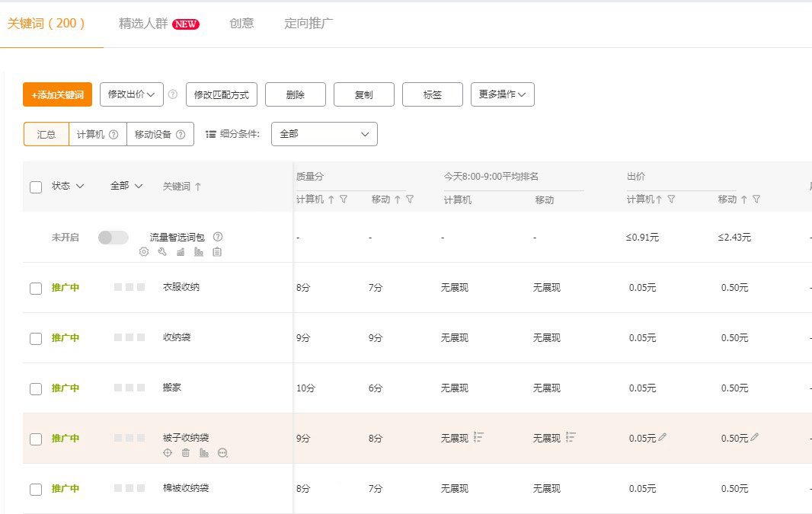The image size is (812, 514).
Task: Expand the 状态 column filter
Action: point(68,186)
